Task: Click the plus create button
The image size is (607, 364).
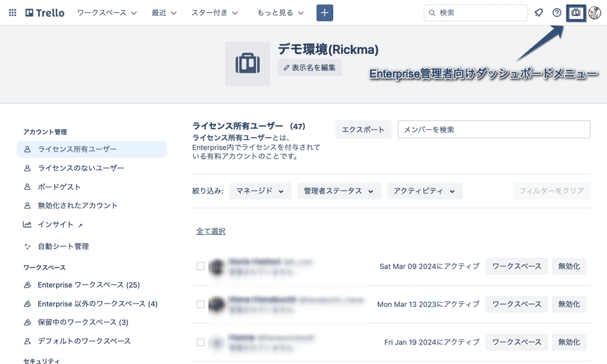Action: pyautogui.click(x=324, y=13)
